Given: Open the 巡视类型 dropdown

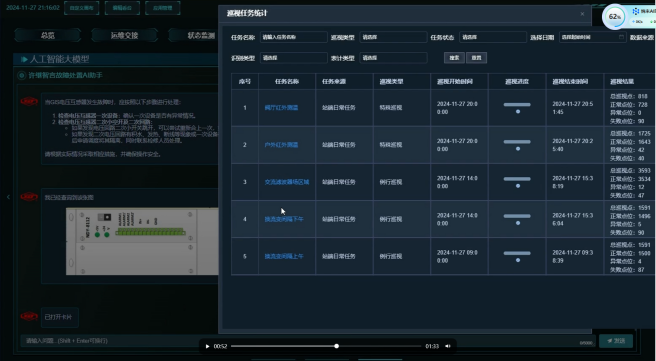Looking at the screenshot, I should 393,37.
